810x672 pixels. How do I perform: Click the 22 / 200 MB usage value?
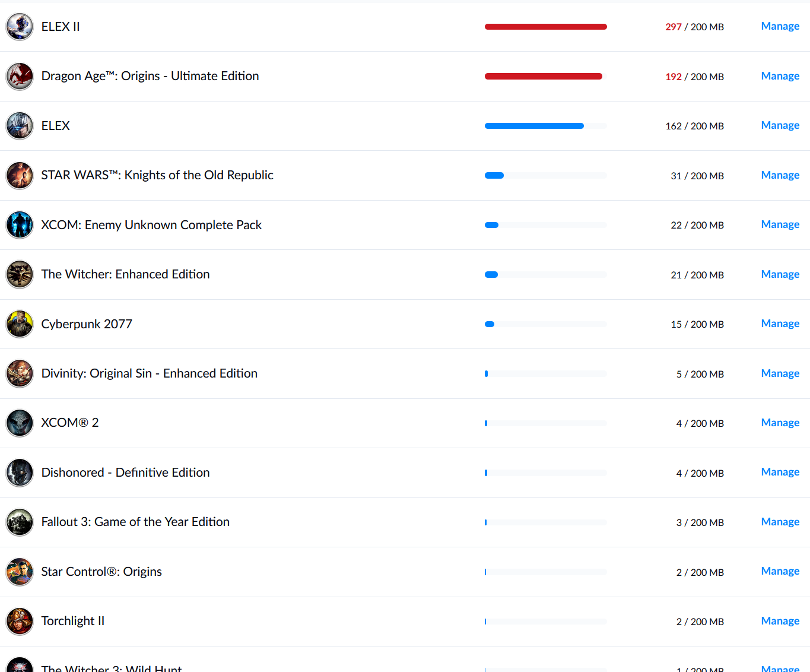697,226
